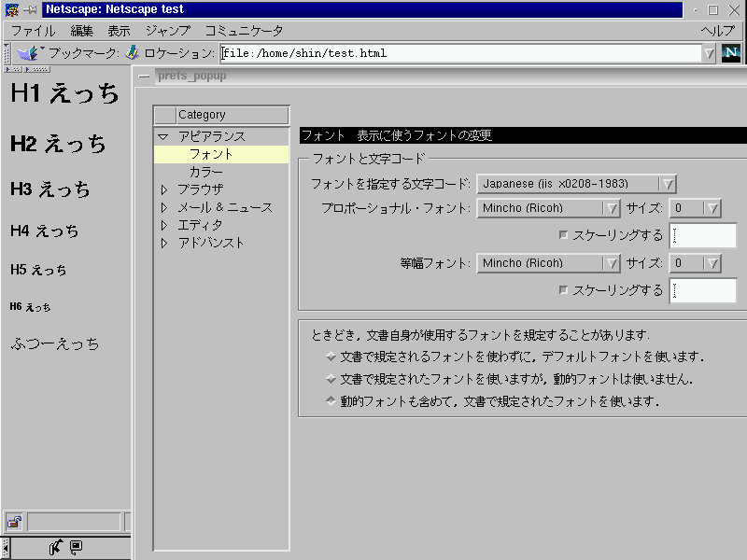Click the browser status bar message field

pos(74,522)
